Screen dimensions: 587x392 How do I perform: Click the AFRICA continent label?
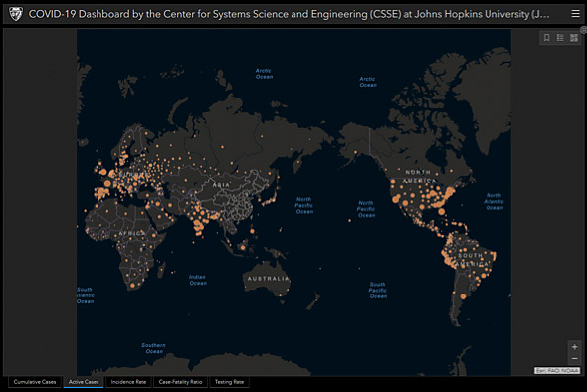click(x=132, y=233)
